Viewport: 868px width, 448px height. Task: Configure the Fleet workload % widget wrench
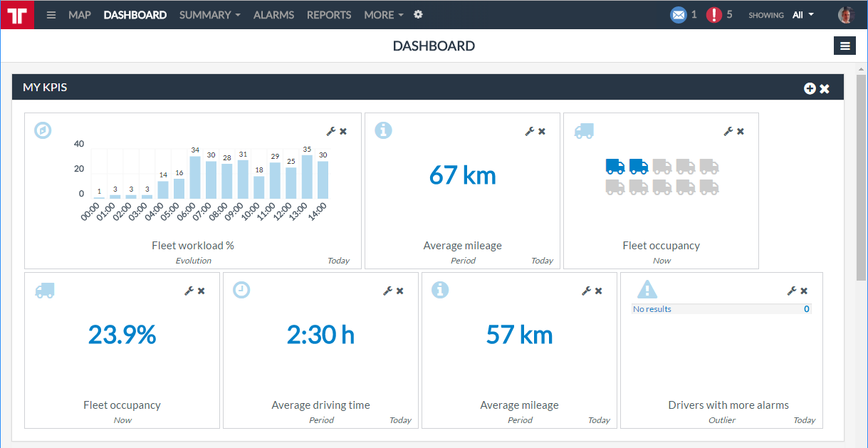click(330, 131)
